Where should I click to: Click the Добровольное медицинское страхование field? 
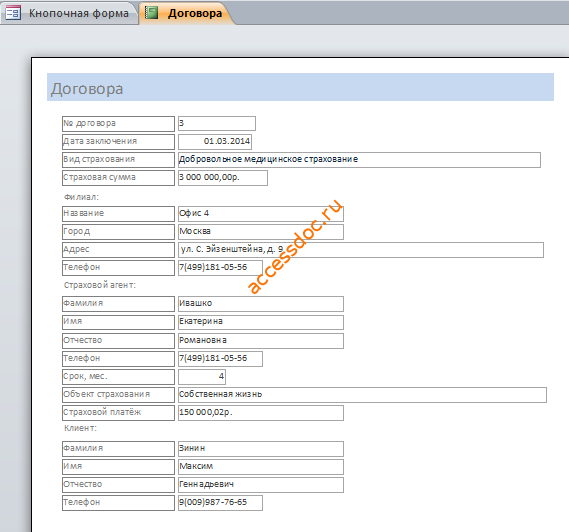359,160
